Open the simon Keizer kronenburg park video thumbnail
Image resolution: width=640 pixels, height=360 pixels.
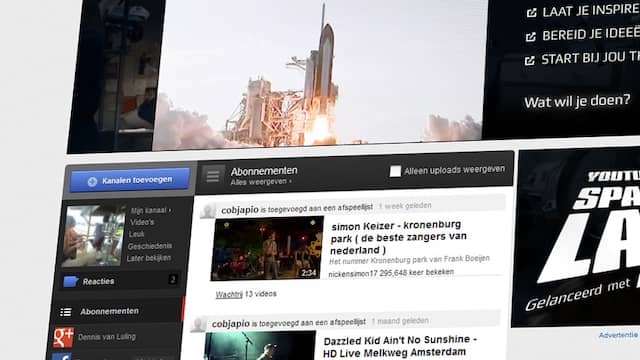point(267,249)
